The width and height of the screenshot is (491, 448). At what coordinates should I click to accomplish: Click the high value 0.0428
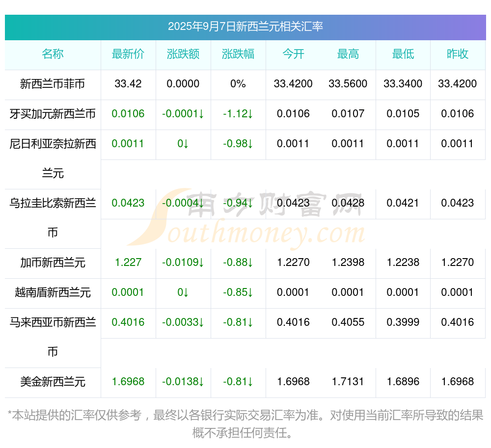click(x=348, y=203)
